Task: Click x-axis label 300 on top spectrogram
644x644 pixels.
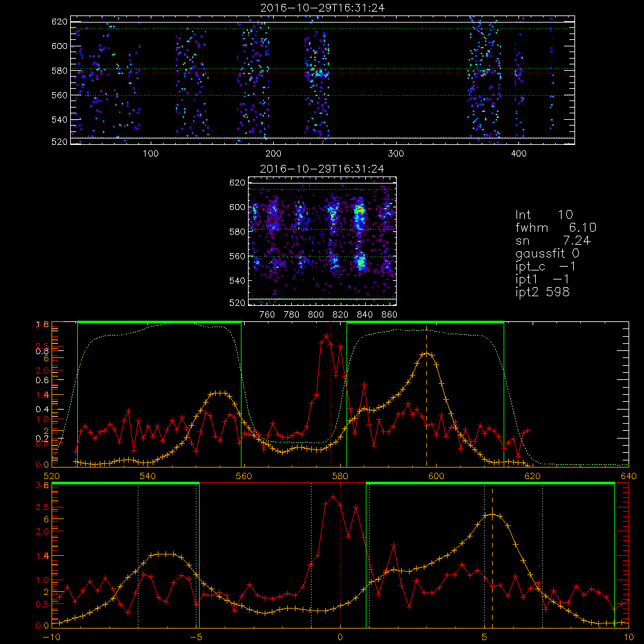Action: point(396,154)
